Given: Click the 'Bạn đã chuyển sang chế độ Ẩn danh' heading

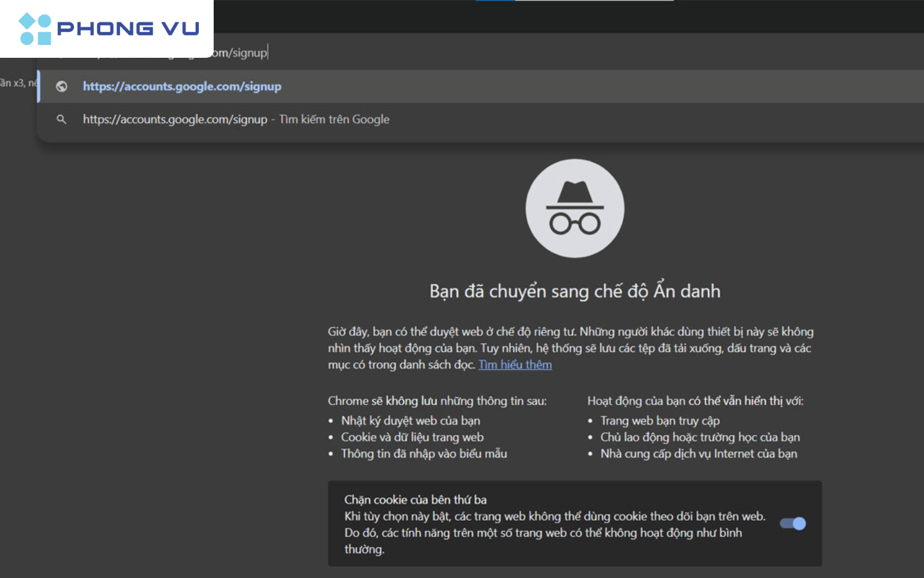Looking at the screenshot, I should coord(575,291).
